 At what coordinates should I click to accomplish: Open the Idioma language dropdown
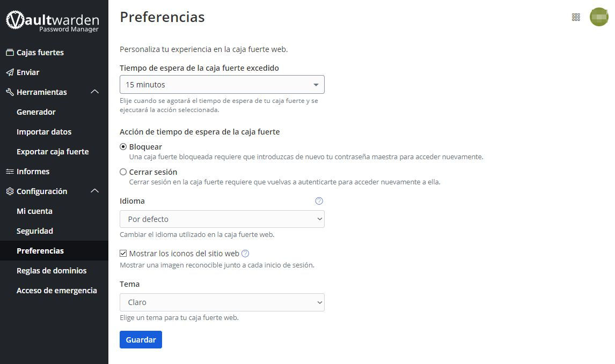pyautogui.click(x=222, y=219)
